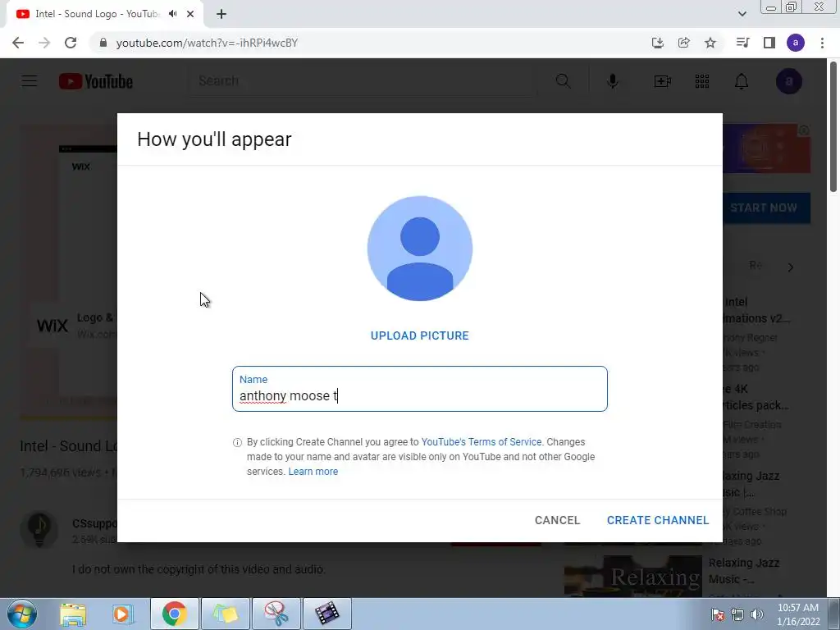The height and width of the screenshot is (630, 840).
Task: Click the default profile avatar picture
Action: (x=419, y=248)
